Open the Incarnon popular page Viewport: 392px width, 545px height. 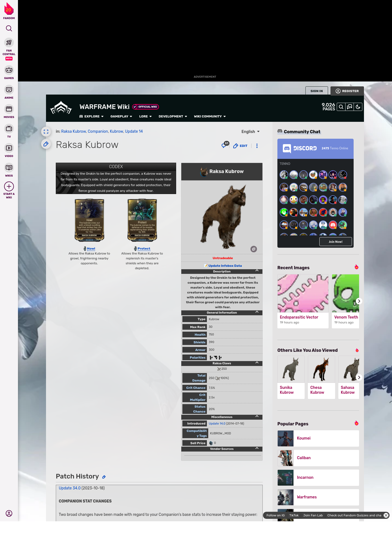pyautogui.click(x=318, y=478)
